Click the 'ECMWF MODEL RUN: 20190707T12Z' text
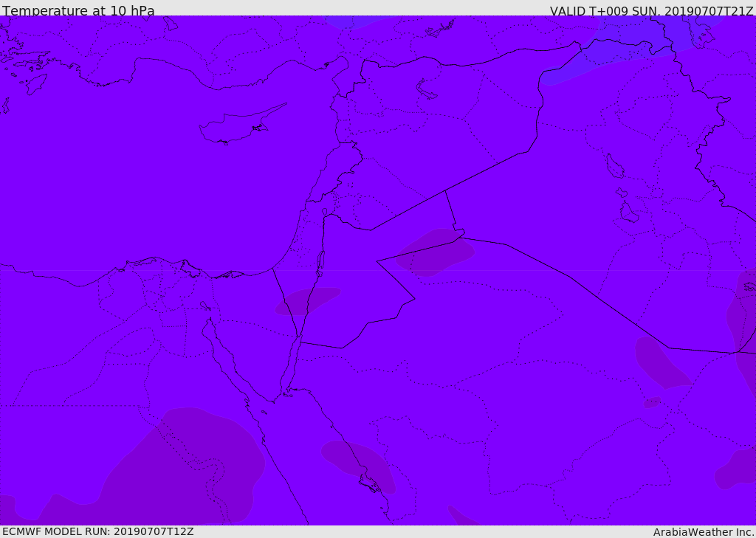 coord(98,531)
